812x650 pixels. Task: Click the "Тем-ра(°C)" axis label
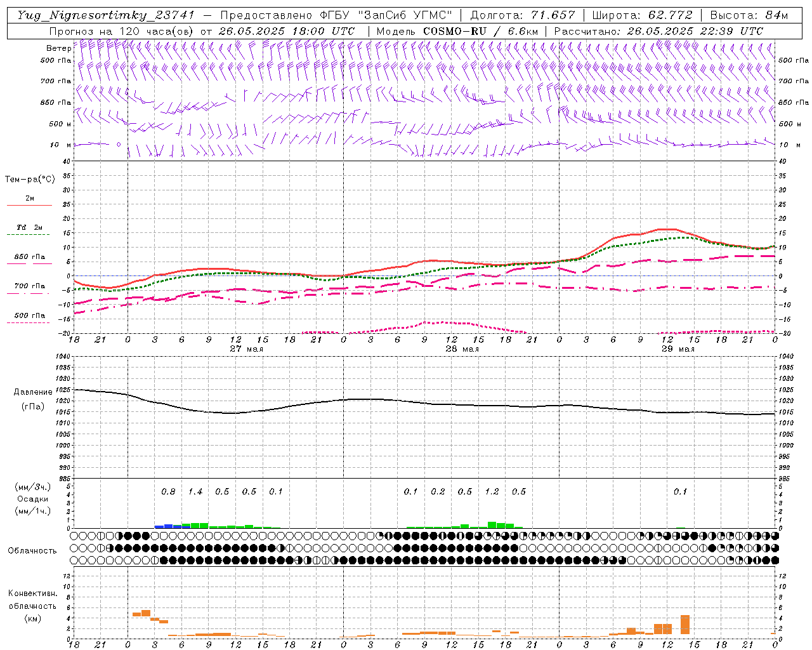coord(30,180)
